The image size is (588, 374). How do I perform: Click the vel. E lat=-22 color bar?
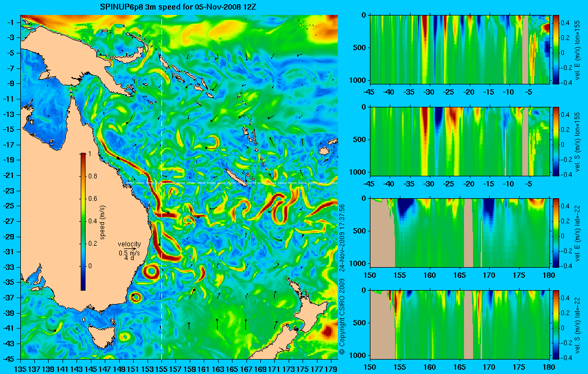pyautogui.click(x=555, y=233)
